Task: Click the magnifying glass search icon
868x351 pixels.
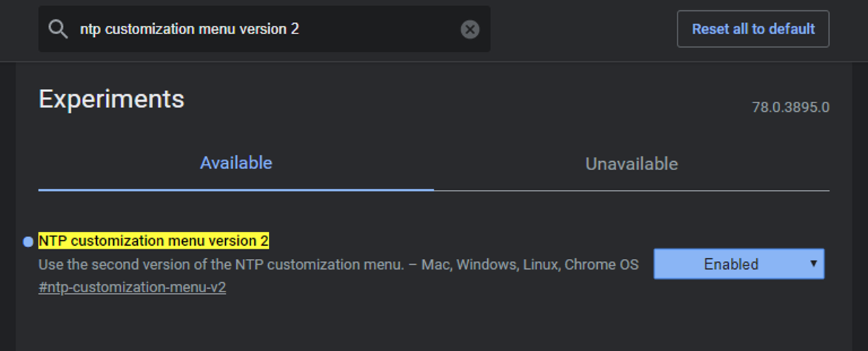Action: click(x=59, y=29)
